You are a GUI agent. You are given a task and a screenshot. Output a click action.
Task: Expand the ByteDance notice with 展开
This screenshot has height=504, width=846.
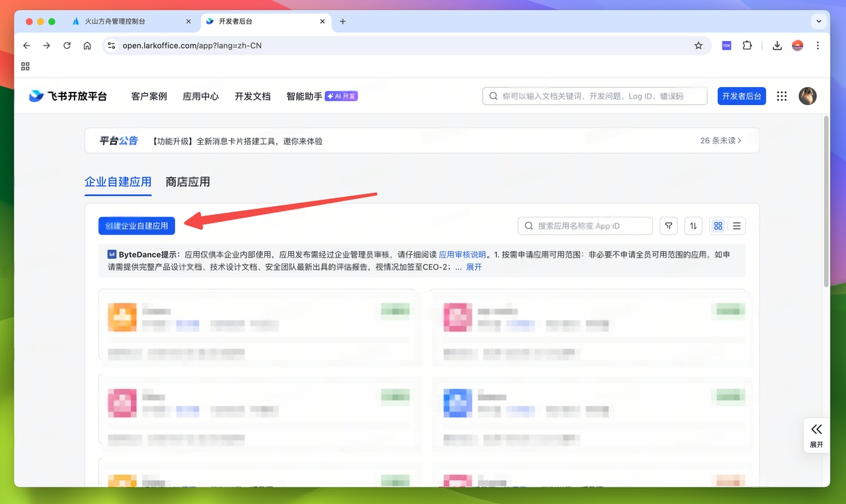pos(473,267)
